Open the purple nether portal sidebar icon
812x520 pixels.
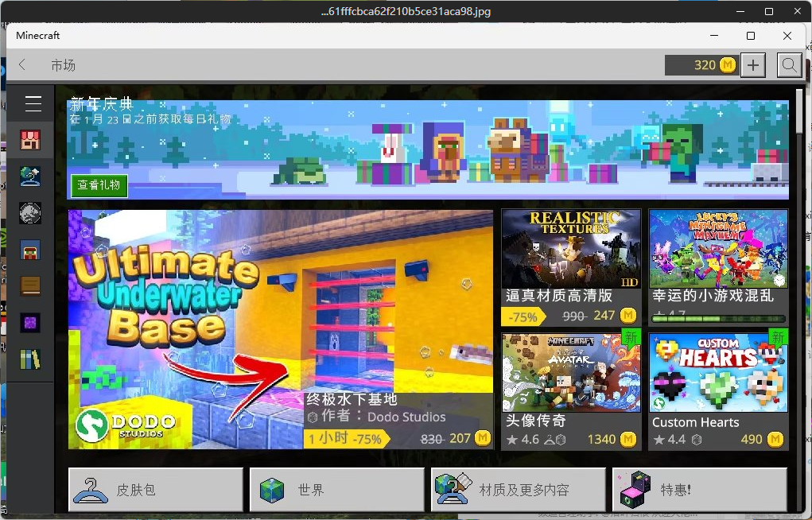30,323
